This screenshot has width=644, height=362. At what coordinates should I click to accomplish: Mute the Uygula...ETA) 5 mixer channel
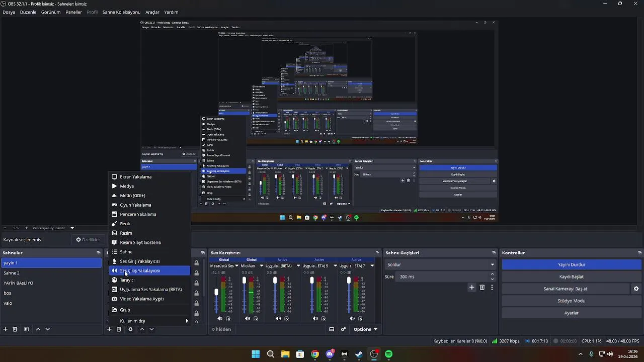coord(315,318)
